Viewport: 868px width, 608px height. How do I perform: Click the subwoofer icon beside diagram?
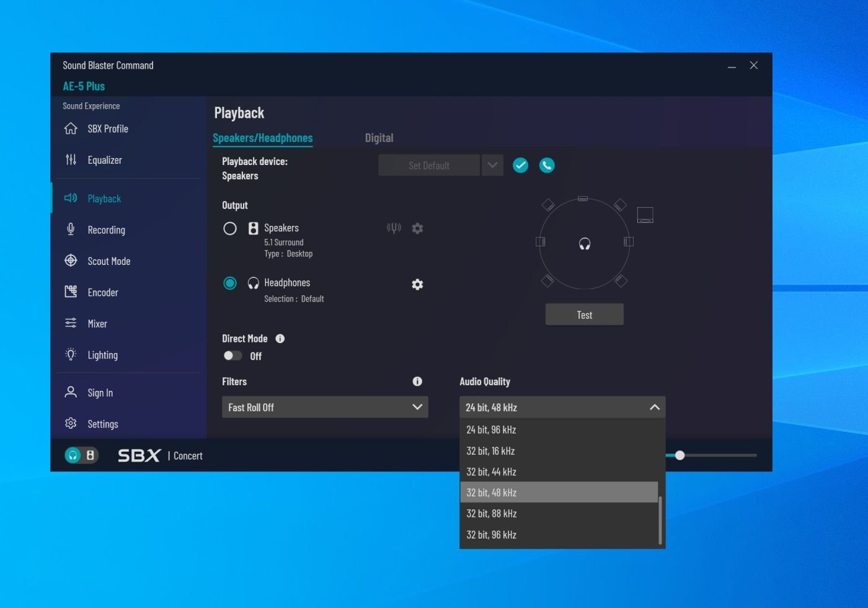(x=645, y=215)
